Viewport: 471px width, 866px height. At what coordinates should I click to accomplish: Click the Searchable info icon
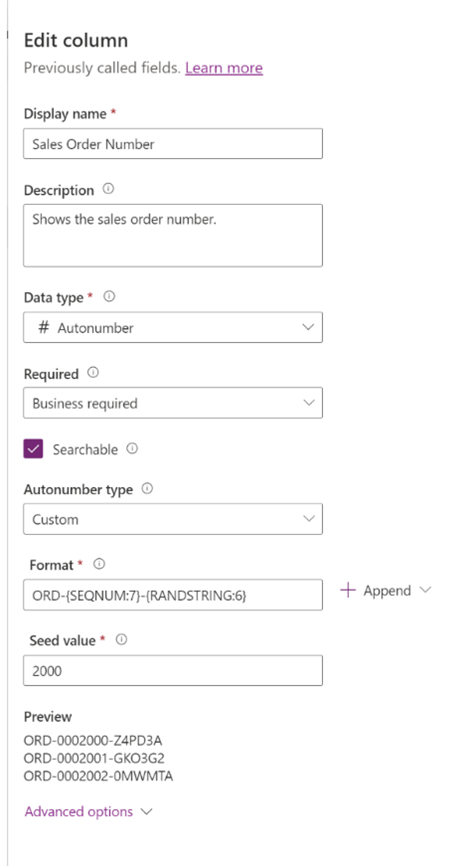click(132, 448)
